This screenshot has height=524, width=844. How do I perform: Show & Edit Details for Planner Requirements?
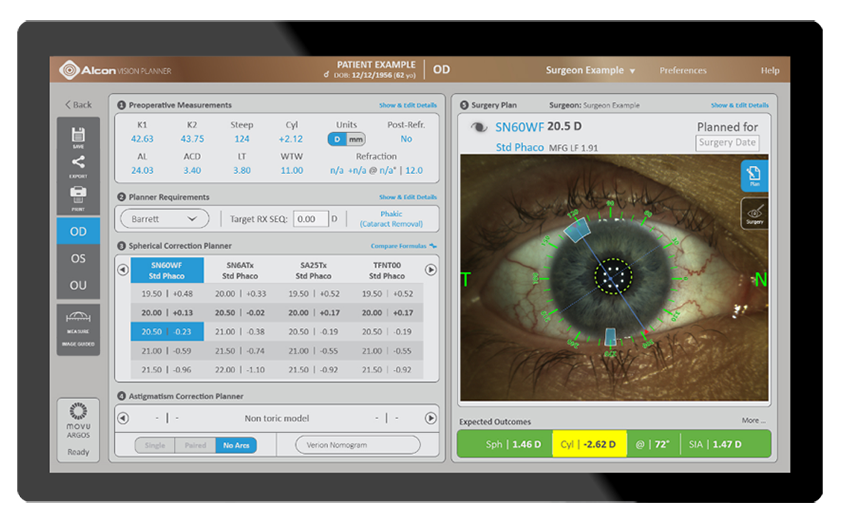coord(408,198)
